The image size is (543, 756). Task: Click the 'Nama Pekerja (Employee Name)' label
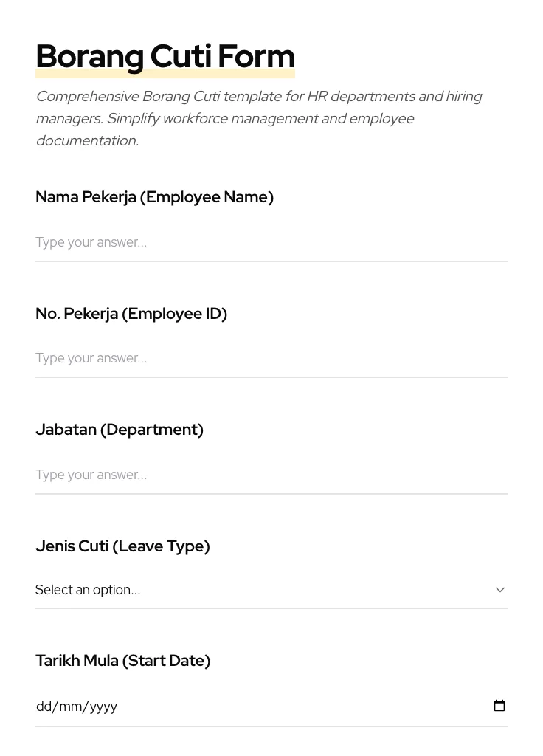[154, 197]
